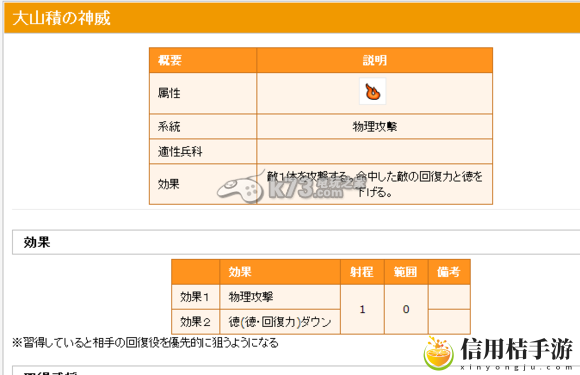The width and height of the screenshot is (580, 375).
Task: Click the note beginning '※習得していると'
Action: click(x=145, y=343)
